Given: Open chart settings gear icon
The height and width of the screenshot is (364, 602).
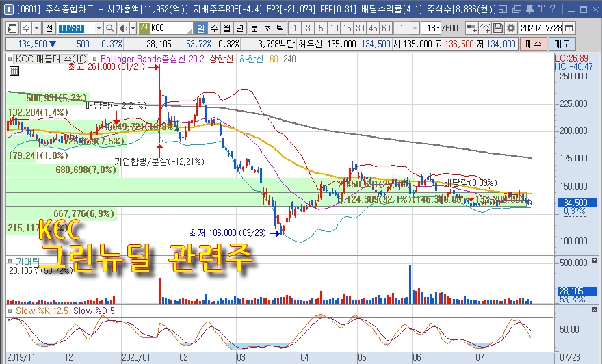Looking at the screenshot, I should point(511,28).
